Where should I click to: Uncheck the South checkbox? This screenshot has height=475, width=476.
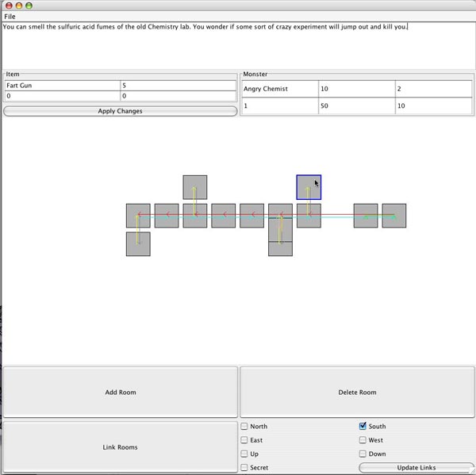(x=363, y=426)
